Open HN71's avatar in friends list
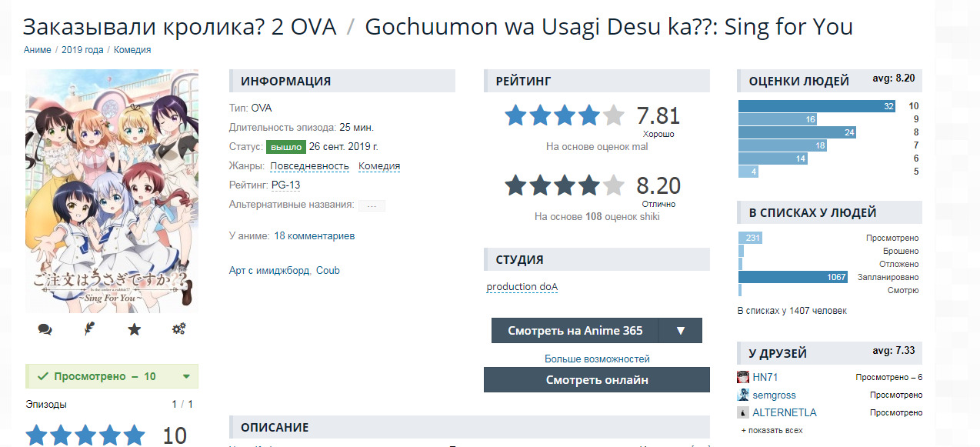Viewport: 980px width, 447px height. [743, 377]
